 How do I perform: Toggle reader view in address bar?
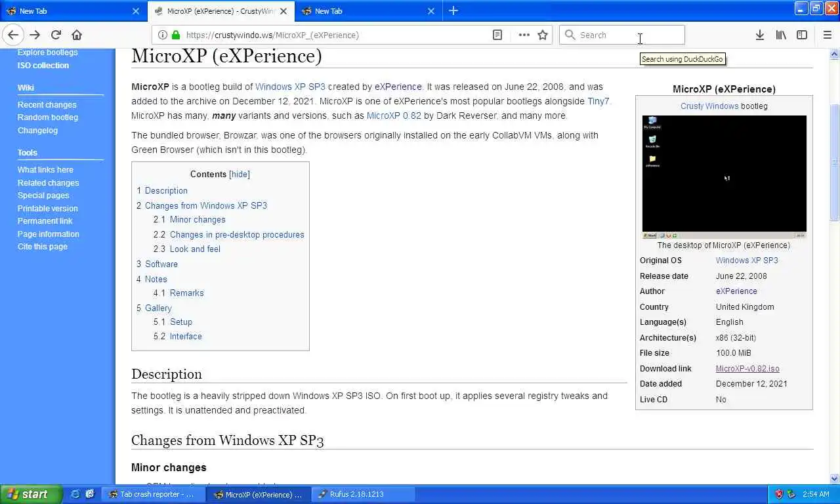click(x=497, y=35)
